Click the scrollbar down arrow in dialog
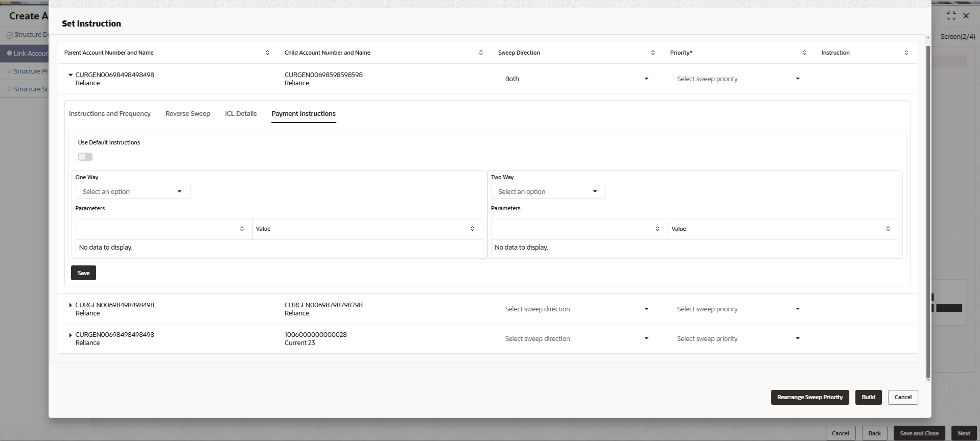The image size is (980, 441). 928,380
